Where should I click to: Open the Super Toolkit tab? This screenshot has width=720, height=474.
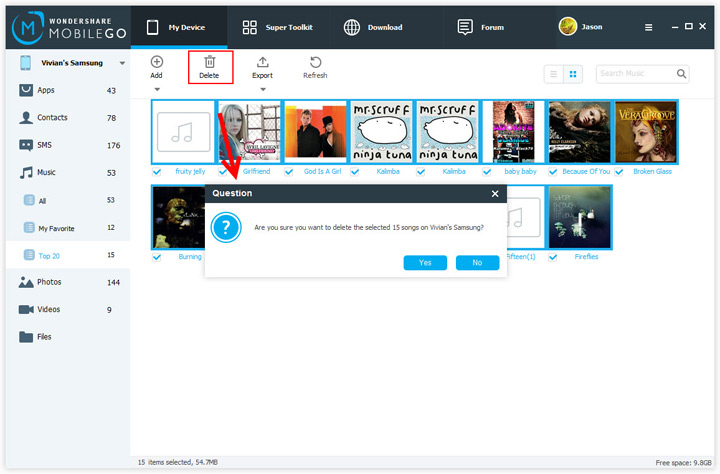(277, 28)
